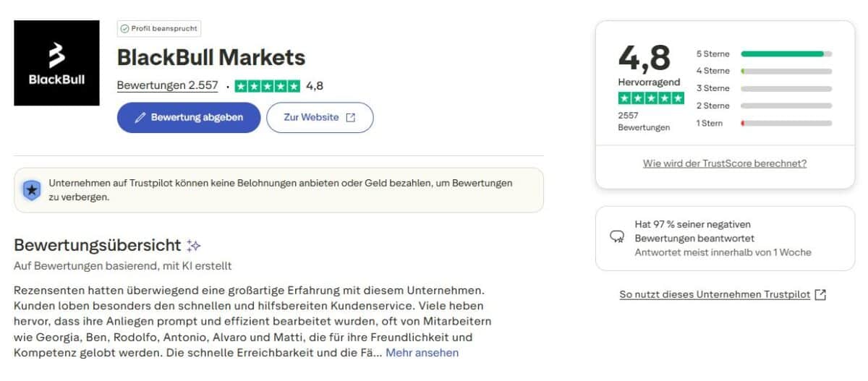Viewport: 868px width, 381px height.
Task: Open So nutzt dieses Unternehmen Trustpilot link
Action: 715,295
